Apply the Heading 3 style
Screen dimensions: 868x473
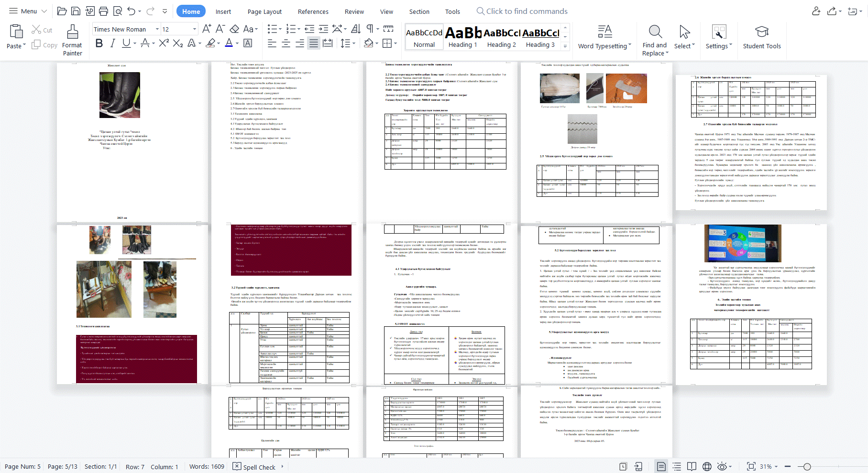[540, 37]
